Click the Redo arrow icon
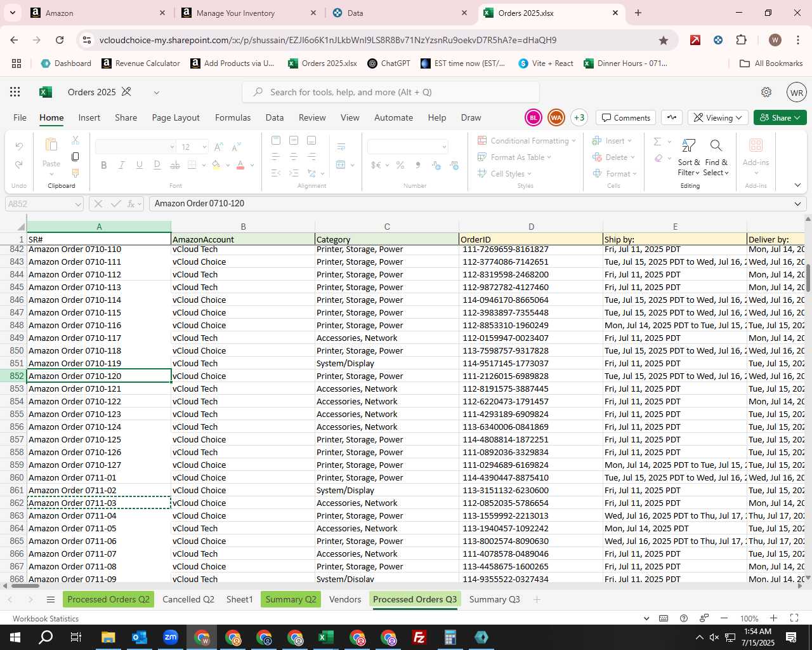The width and height of the screenshot is (812, 650). pos(19,164)
